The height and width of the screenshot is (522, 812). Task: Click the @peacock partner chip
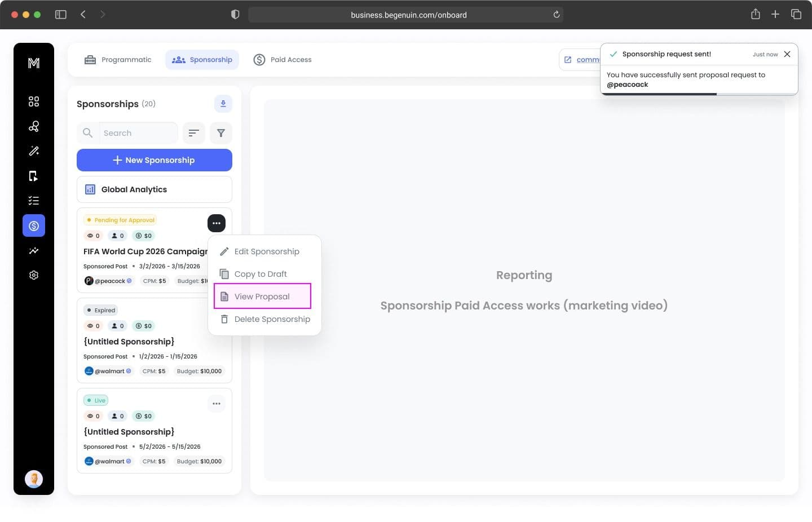tap(108, 281)
